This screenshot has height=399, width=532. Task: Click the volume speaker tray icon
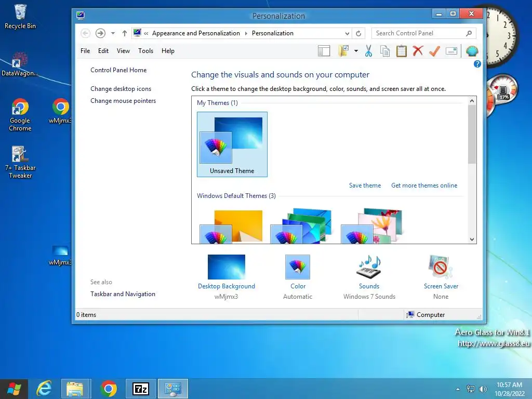483,389
